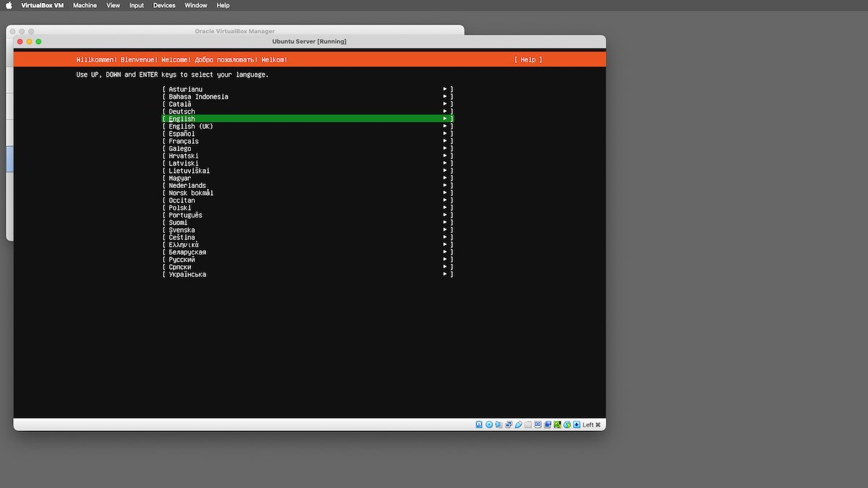The height and width of the screenshot is (488, 868).
Task: Expand the arrow on the Magyar row
Action: click(445, 178)
